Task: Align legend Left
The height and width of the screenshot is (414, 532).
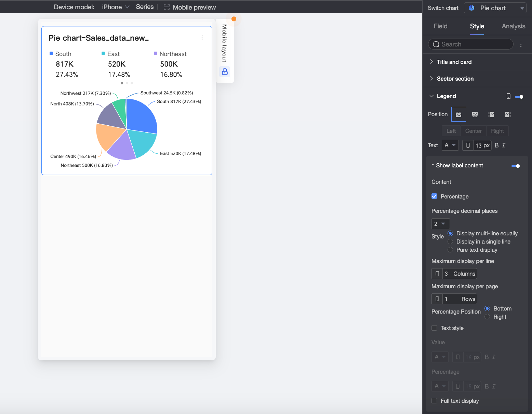Action: 451,131
